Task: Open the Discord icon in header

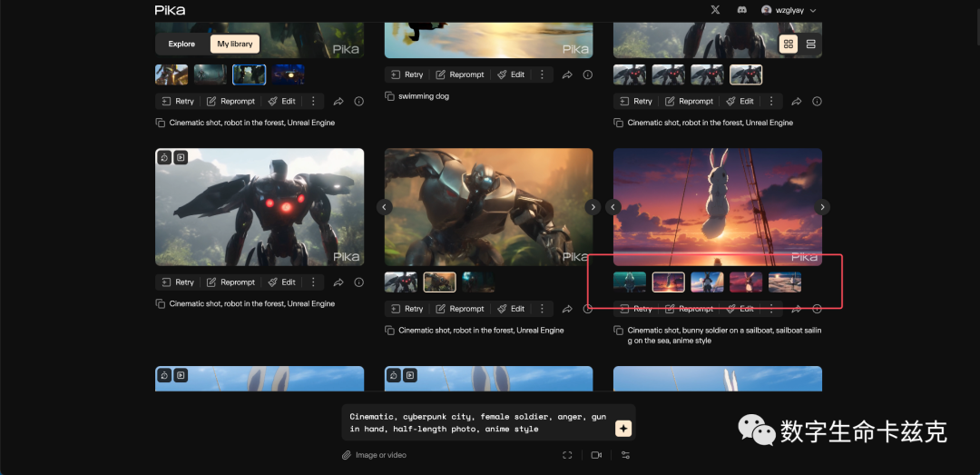Action: pos(742,10)
